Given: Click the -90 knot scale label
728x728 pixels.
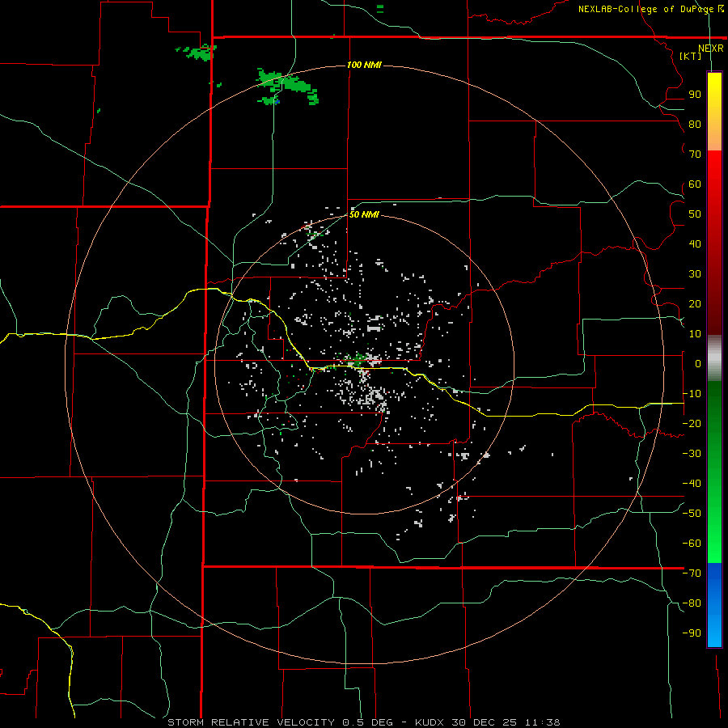Looking at the screenshot, I should tap(692, 633).
